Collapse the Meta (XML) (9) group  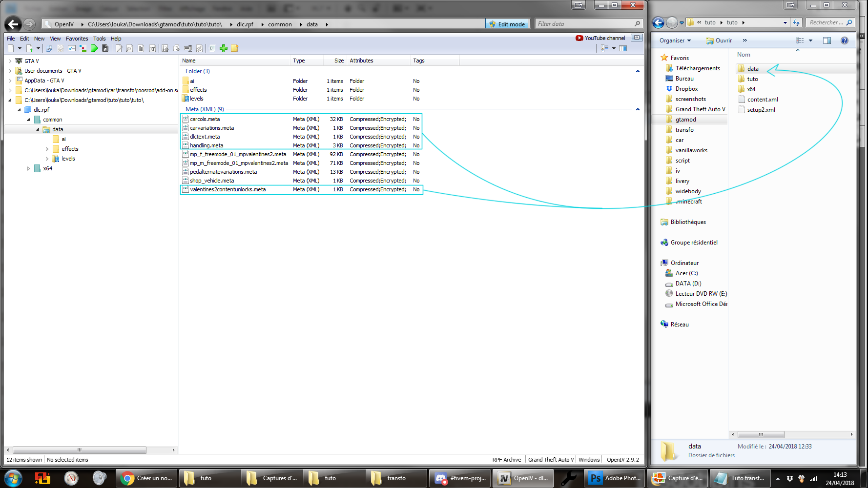638,109
